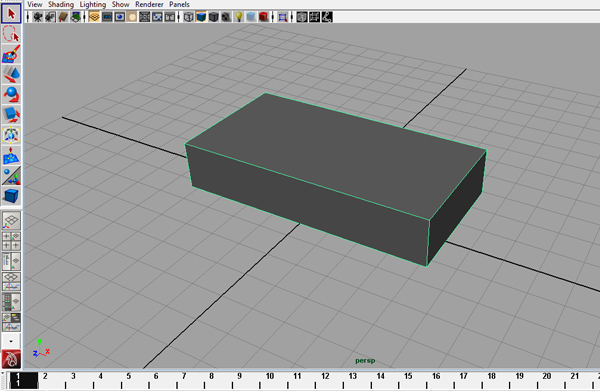Activate the Soft Modification tool
The height and width of the screenshot is (391, 600).
(x=11, y=155)
